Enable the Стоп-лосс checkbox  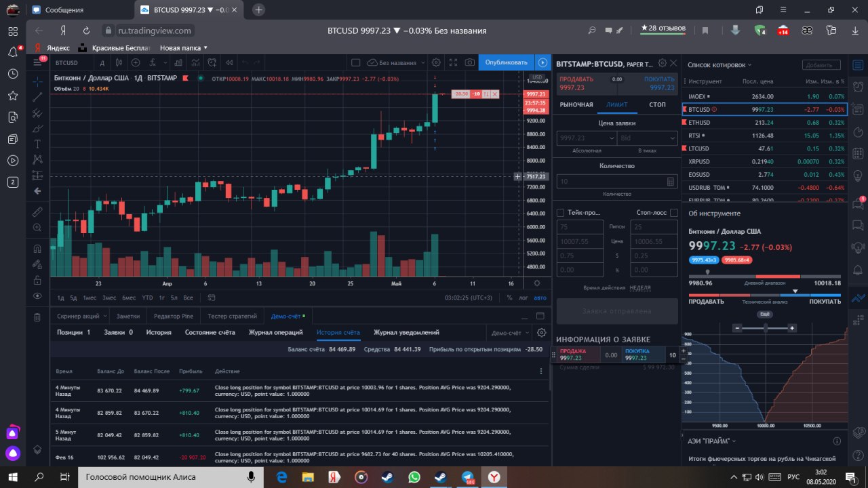(673, 213)
